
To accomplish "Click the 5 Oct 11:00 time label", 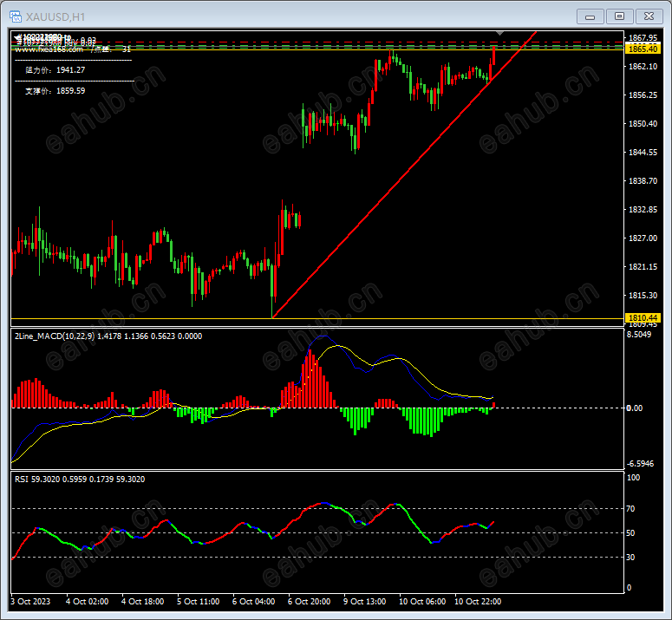I will [x=198, y=602].
